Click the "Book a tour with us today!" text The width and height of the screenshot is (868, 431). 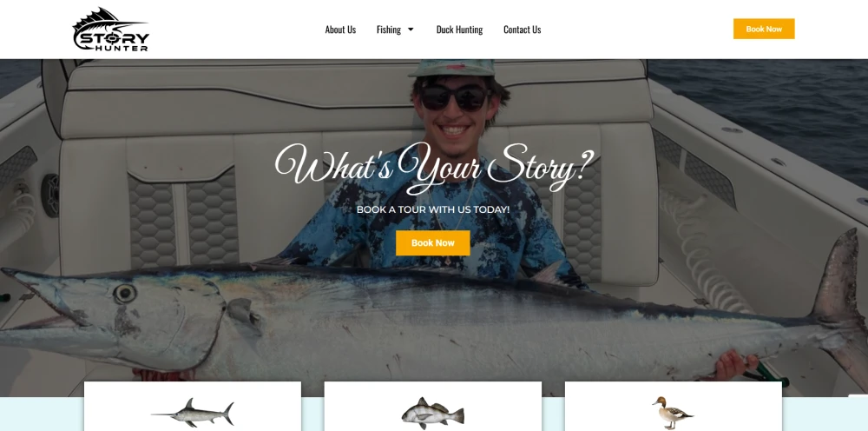(x=433, y=210)
